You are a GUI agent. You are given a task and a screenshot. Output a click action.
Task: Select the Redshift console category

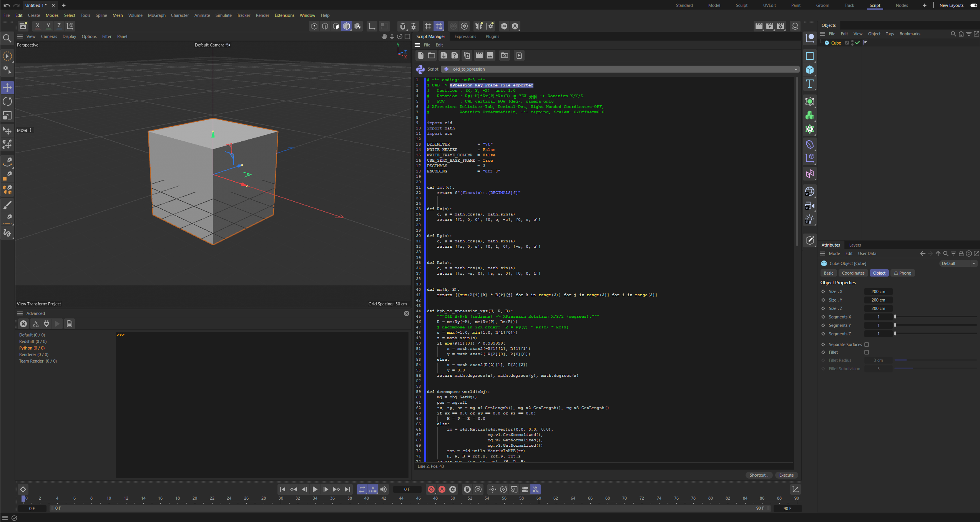coord(33,341)
